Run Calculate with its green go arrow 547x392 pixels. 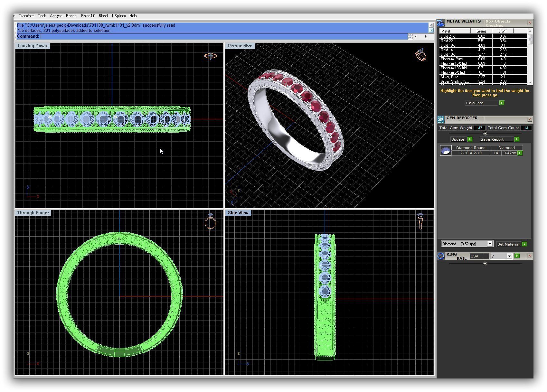tap(502, 103)
